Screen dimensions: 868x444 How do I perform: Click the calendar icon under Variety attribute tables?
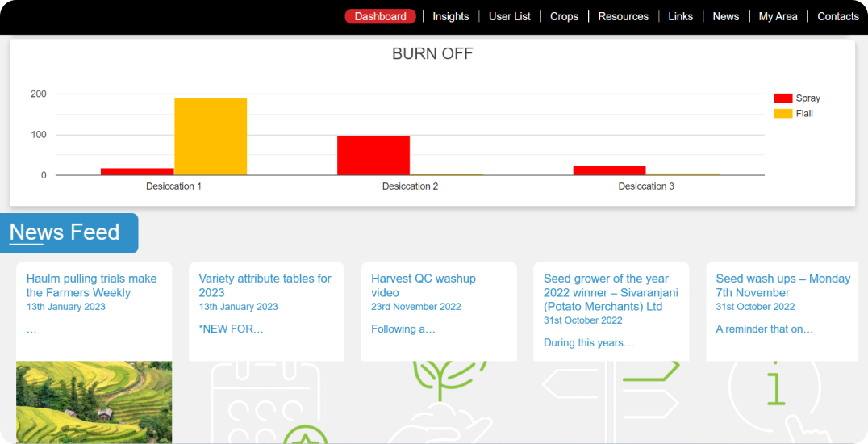[266, 402]
